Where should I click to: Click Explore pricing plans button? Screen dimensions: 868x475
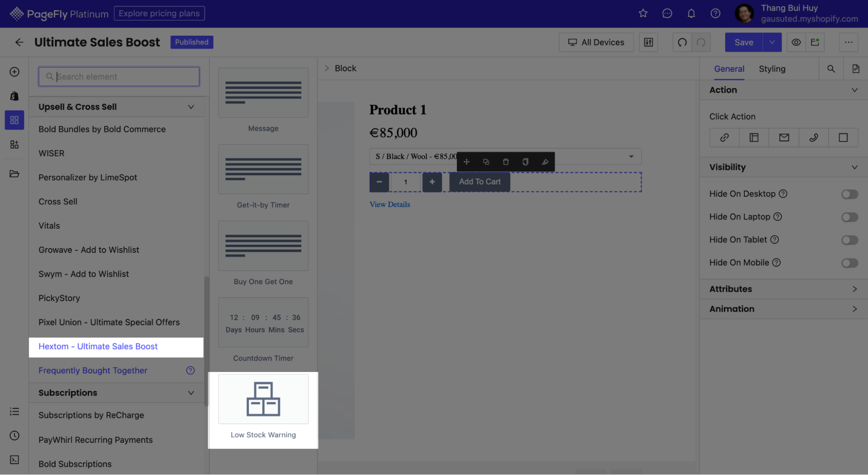tap(159, 13)
